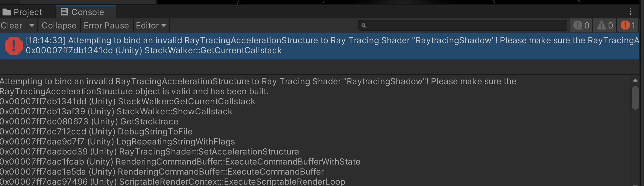Click the magnifier icon in search box
644x186 pixels.
(x=364, y=26)
